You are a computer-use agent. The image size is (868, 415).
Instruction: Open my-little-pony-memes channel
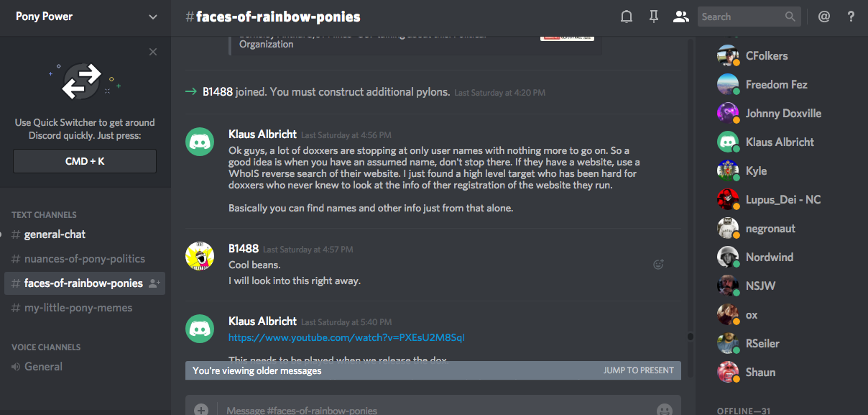click(x=78, y=308)
